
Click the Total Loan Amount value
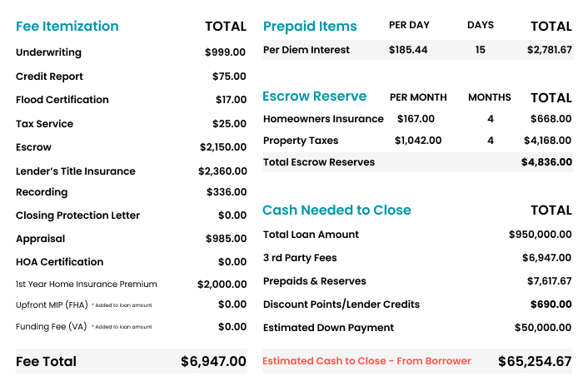click(x=540, y=235)
